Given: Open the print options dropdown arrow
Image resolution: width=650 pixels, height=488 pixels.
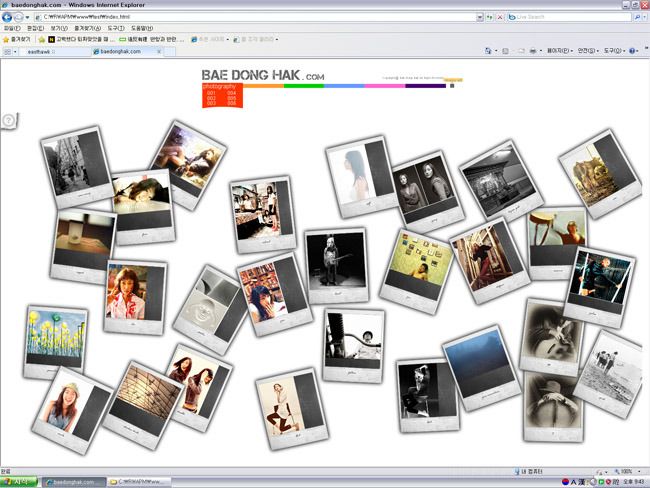Looking at the screenshot, I should click(541, 51).
